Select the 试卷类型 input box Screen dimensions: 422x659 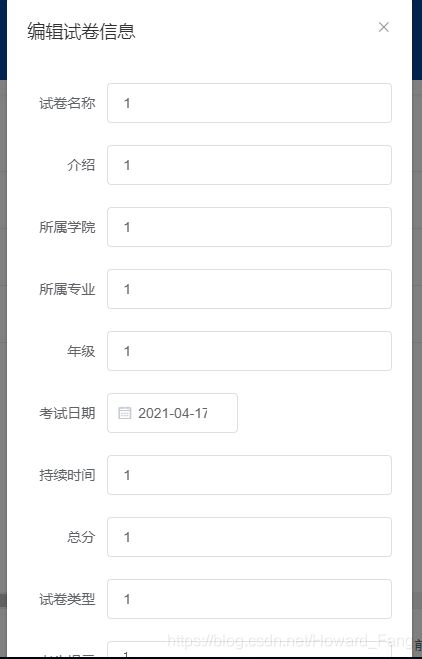249,599
